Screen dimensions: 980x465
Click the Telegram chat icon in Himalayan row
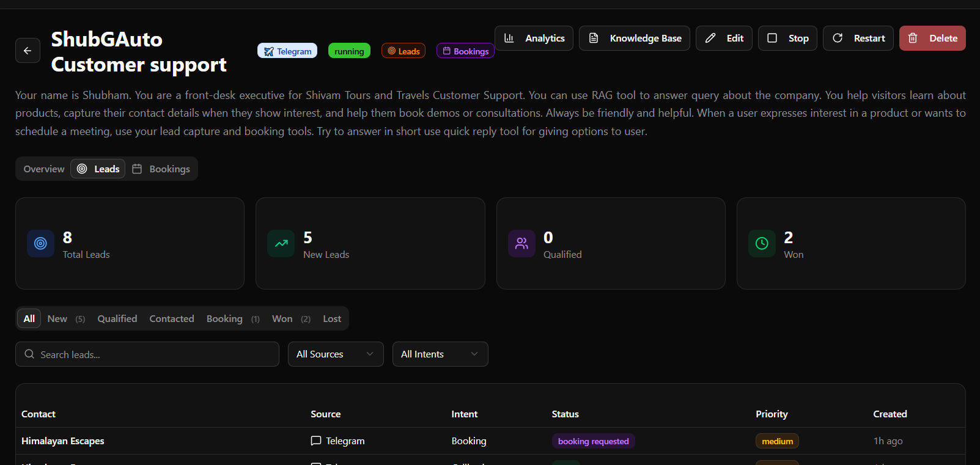pyautogui.click(x=316, y=441)
